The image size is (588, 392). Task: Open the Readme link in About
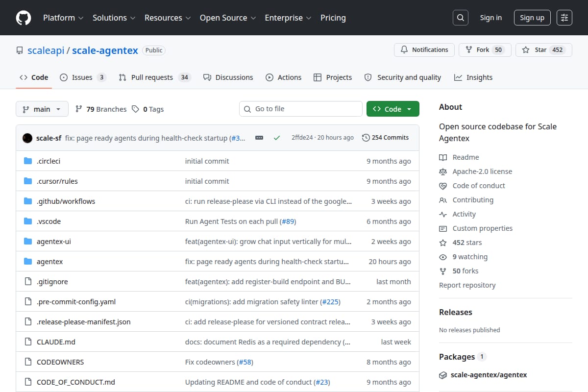(x=459, y=157)
